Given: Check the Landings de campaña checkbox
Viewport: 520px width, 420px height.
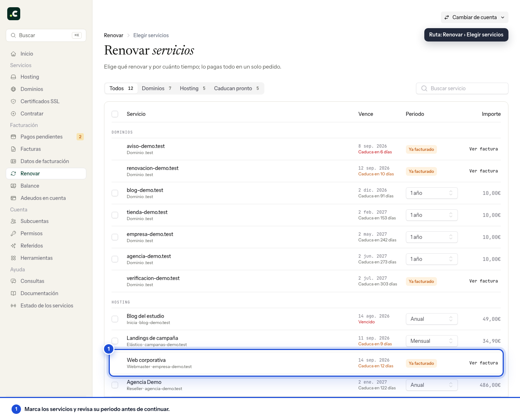Looking at the screenshot, I should 115,341.
